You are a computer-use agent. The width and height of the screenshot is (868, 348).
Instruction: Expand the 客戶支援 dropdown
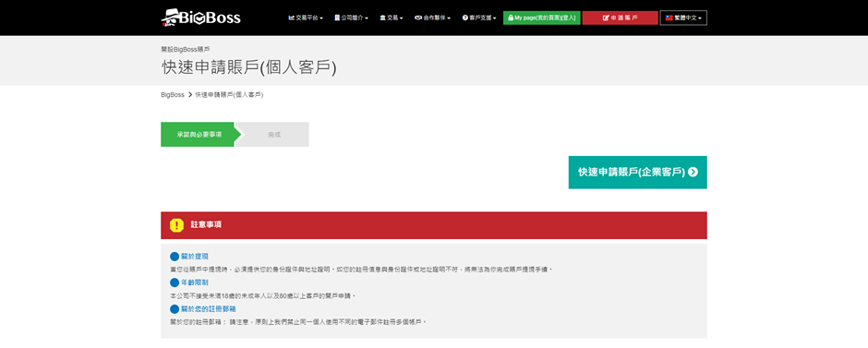[479, 18]
